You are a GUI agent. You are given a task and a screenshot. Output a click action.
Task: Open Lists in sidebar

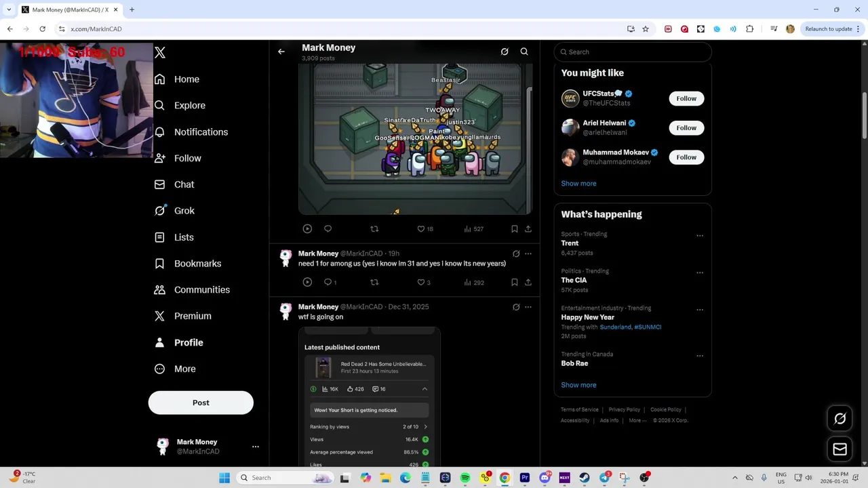pyautogui.click(x=174, y=237)
